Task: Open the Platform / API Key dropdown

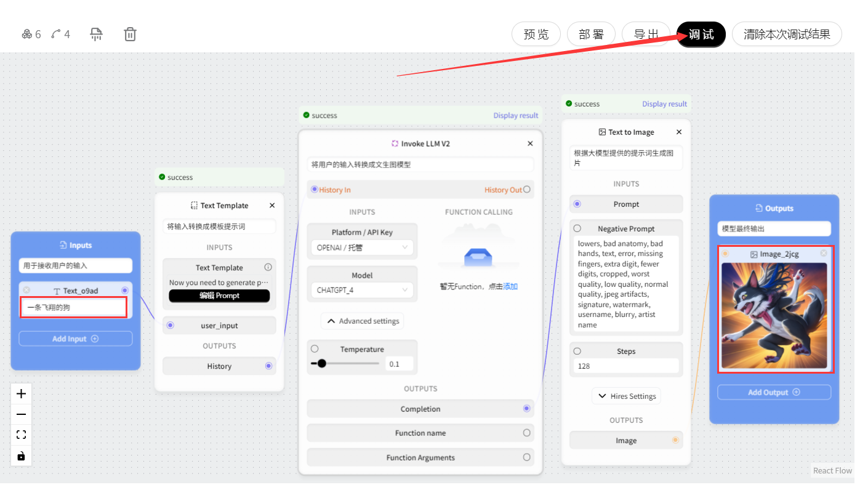Action: click(361, 247)
